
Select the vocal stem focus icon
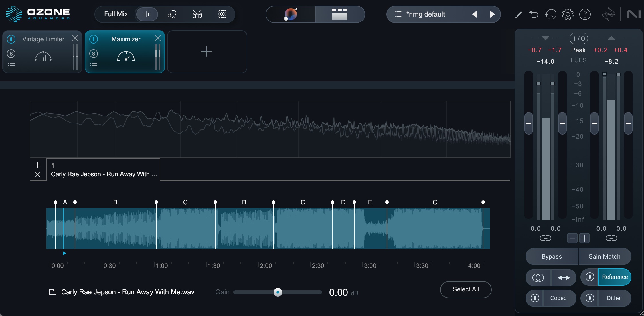point(172,14)
